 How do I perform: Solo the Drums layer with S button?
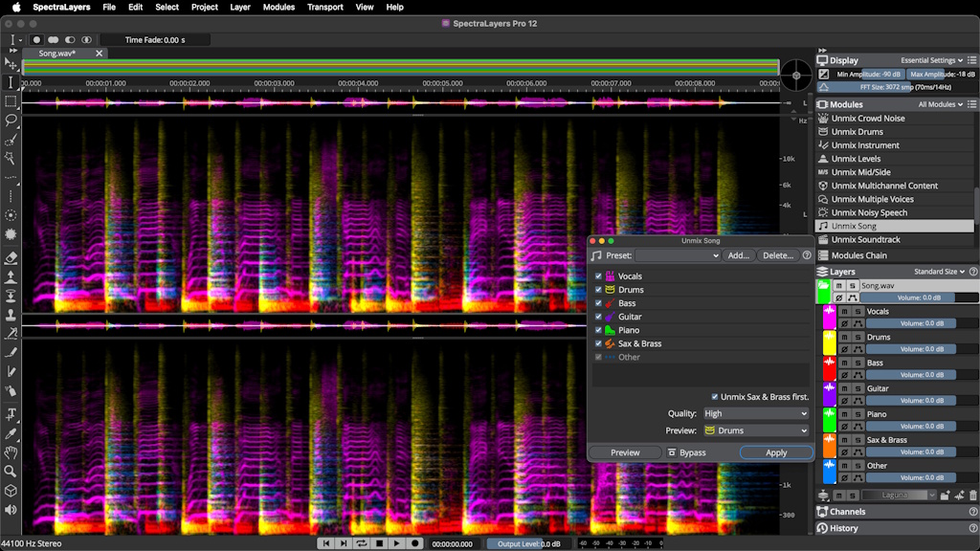coord(858,337)
